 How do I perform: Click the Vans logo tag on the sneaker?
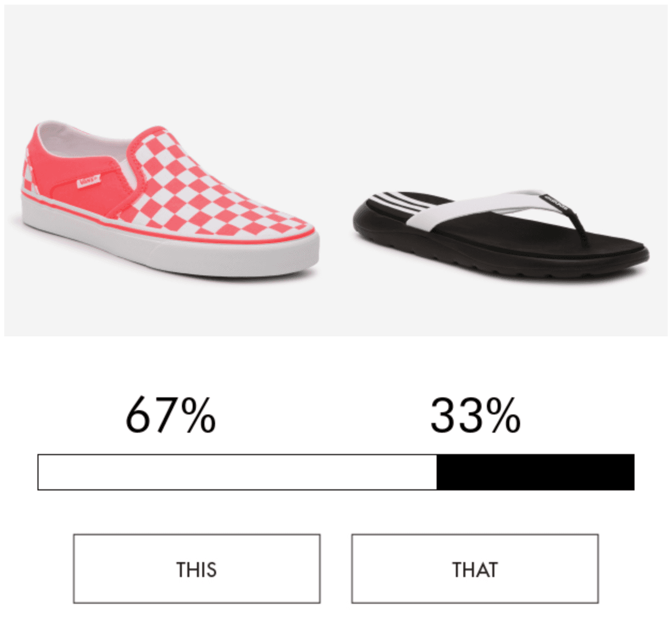(89, 181)
